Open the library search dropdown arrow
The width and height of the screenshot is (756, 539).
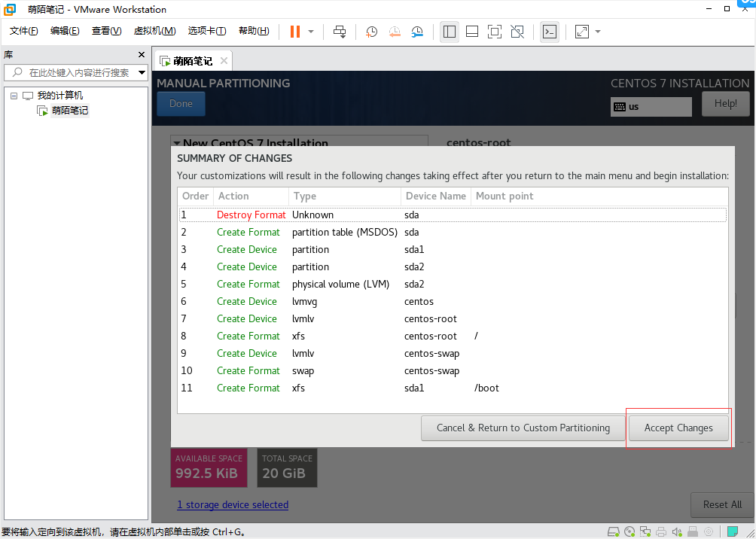pos(142,73)
